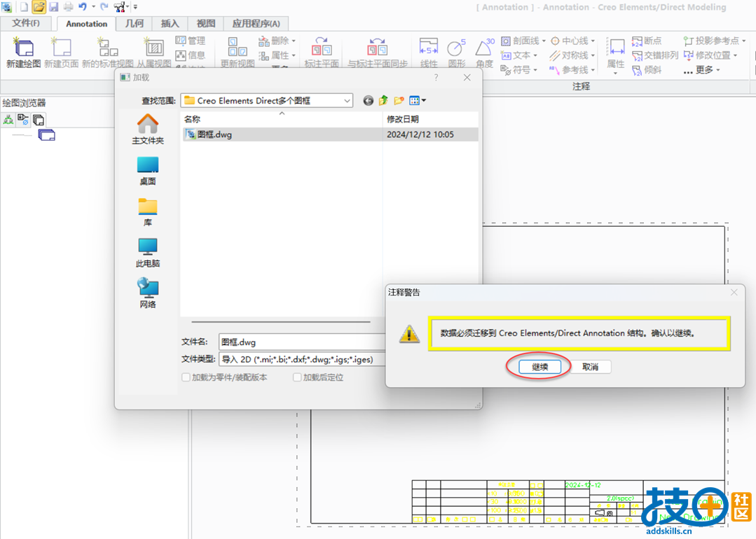Go to 网络 (Network) location
This screenshot has height=539, width=756.
[148, 294]
